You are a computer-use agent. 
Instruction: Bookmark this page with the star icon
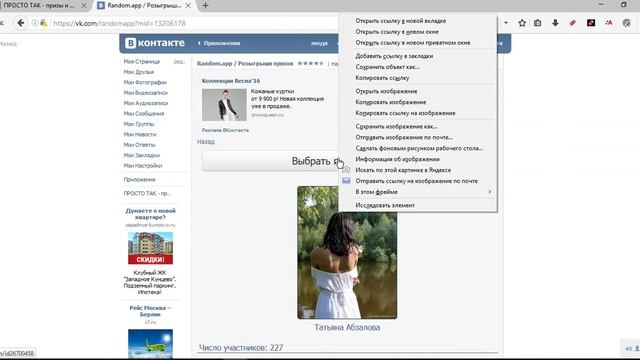coord(522,23)
